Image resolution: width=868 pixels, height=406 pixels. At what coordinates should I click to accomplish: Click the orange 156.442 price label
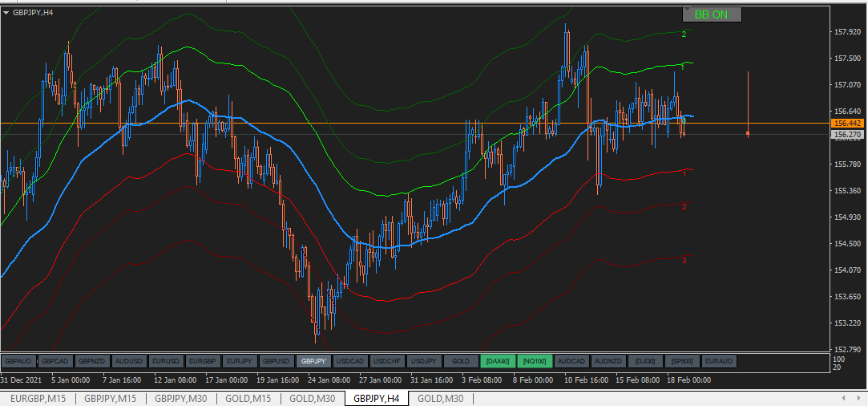coord(846,124)
